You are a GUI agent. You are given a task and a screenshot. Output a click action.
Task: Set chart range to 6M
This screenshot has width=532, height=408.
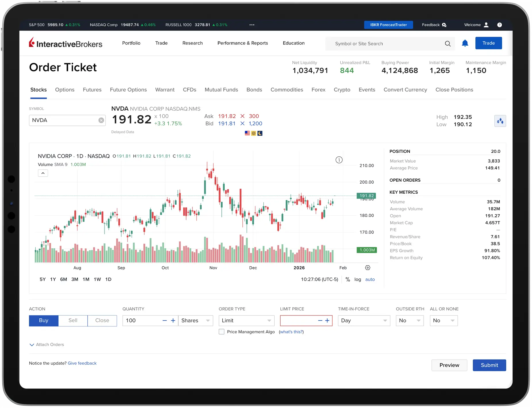[63, 280]
